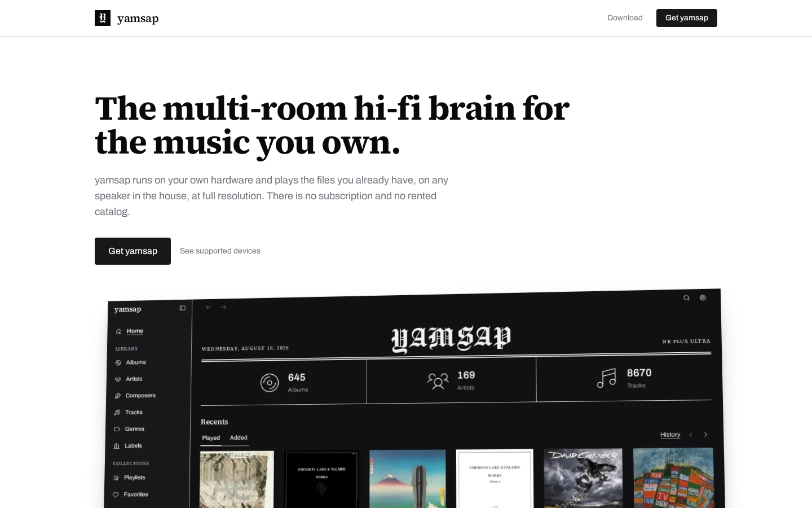Screen dimensions: 812x508
Task: Click the Albums disc icon in sidebar
Action: [118, 363]
